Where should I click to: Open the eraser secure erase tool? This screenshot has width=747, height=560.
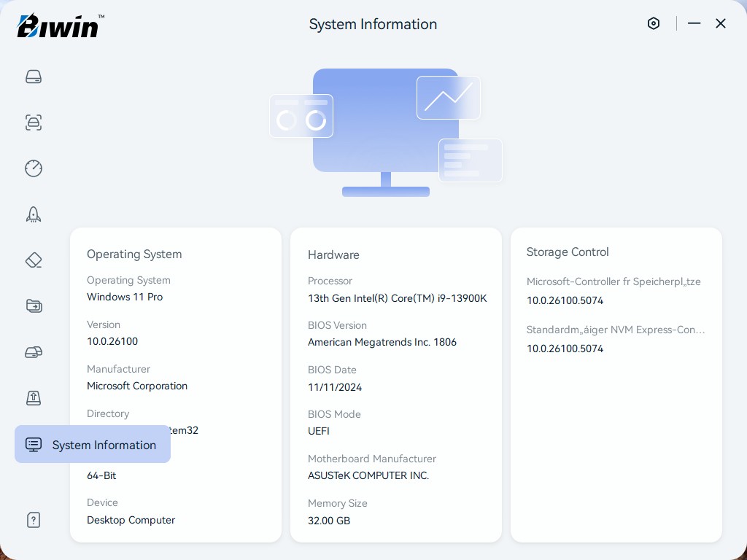(34, 260)
